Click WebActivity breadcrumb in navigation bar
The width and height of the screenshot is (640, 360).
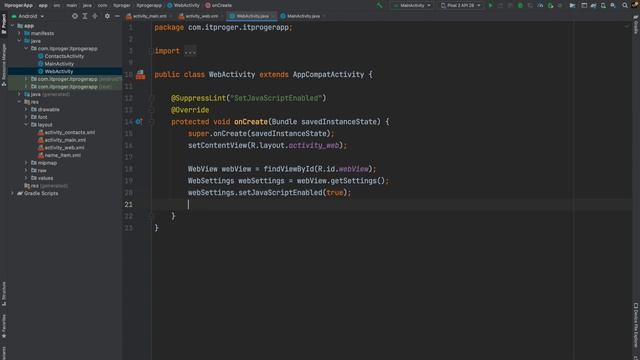pyautogui.click(x=183, y=5)
